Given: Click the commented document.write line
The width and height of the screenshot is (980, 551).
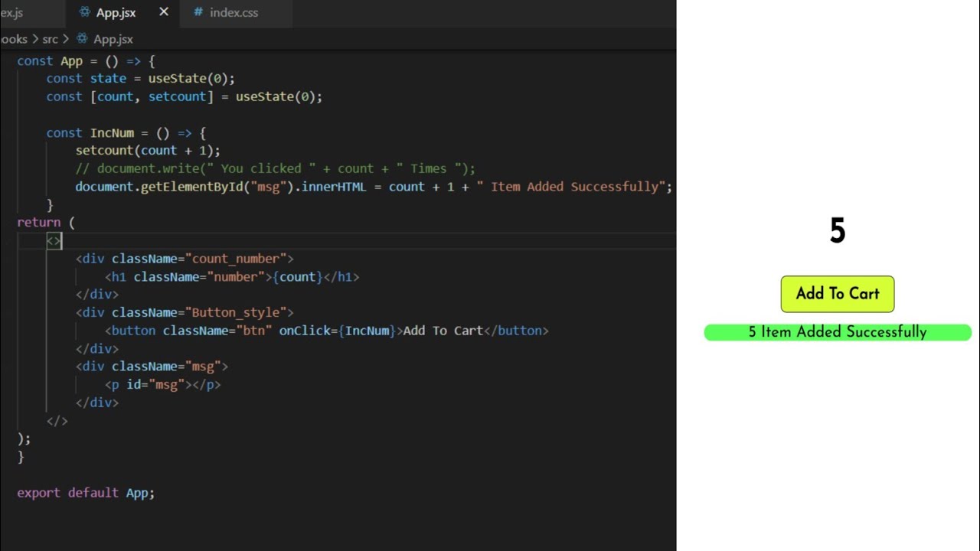Looking at the screenshot, I should (x=276, y=168).
